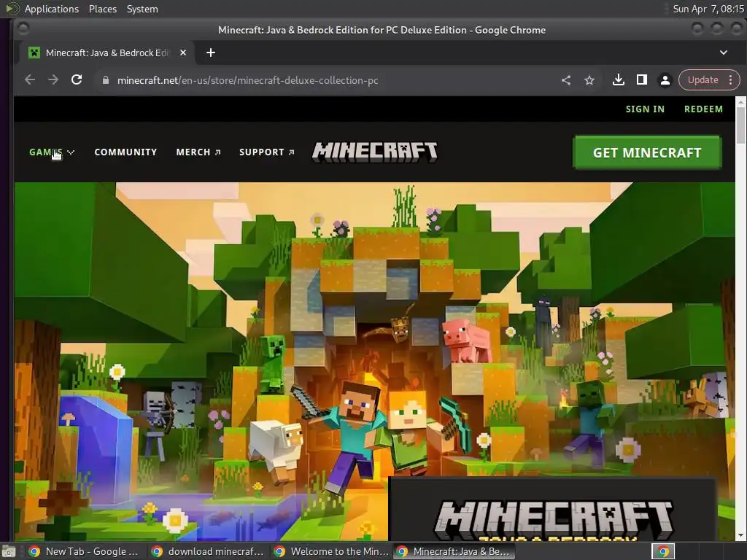Click the SIGN IN link
747x560 pixels.
click(645, 109)
